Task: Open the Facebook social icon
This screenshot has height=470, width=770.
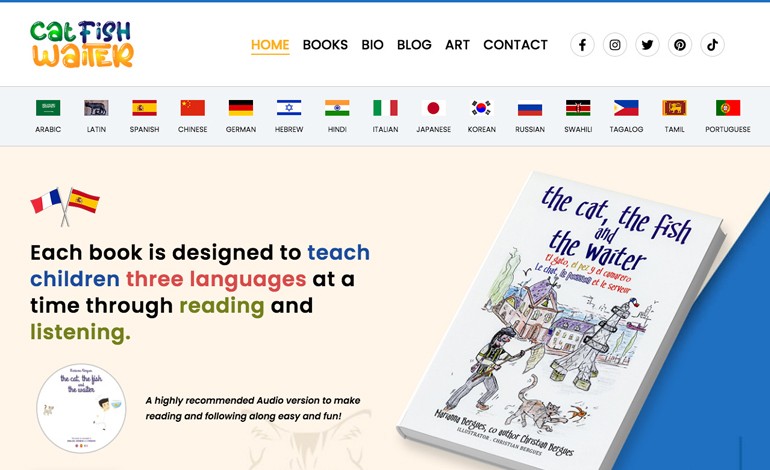Action: coord(582,45)
